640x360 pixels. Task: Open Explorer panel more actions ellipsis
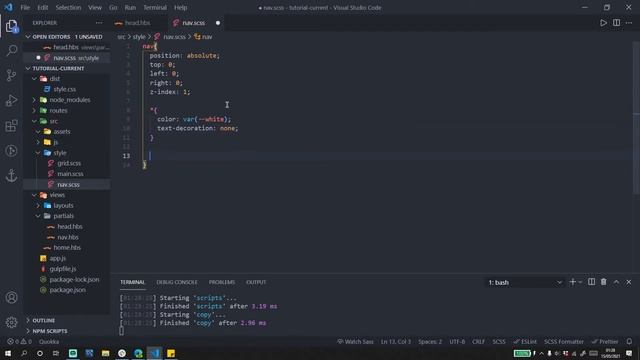coord(99,23)
